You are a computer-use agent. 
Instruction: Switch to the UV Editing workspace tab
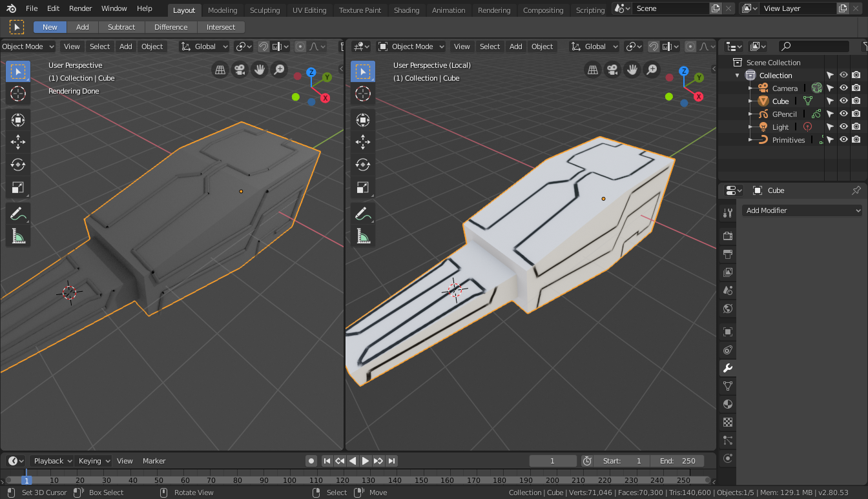(x=309, y=10)
